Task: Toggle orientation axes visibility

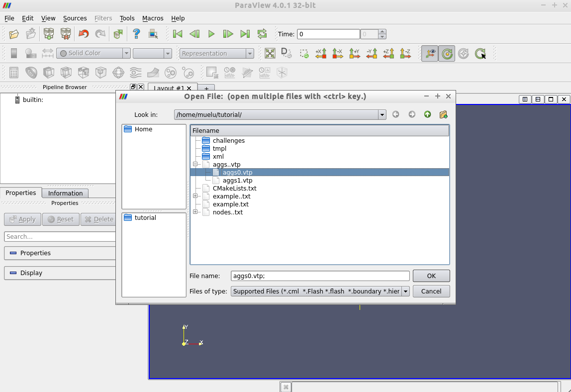Action: click(x=430, y=53)
